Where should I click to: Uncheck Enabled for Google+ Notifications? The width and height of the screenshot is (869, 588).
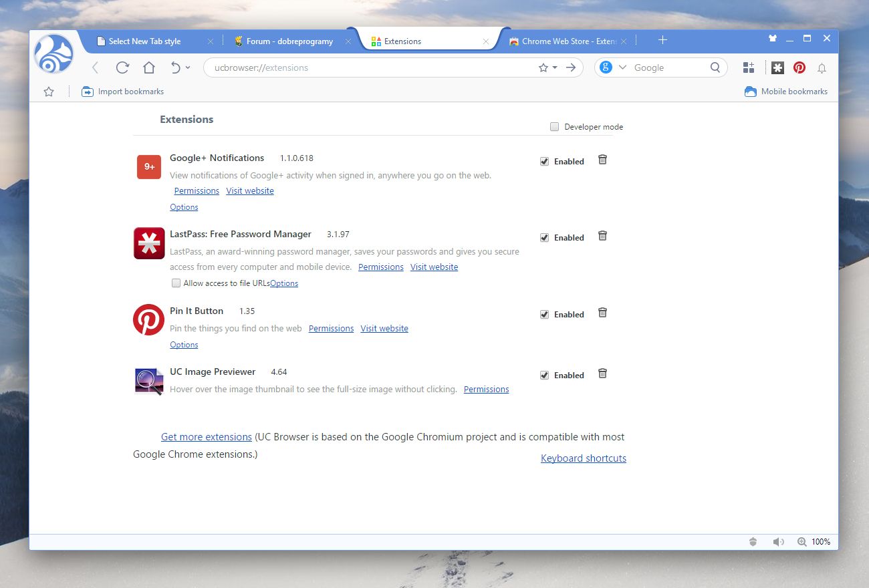544,162
